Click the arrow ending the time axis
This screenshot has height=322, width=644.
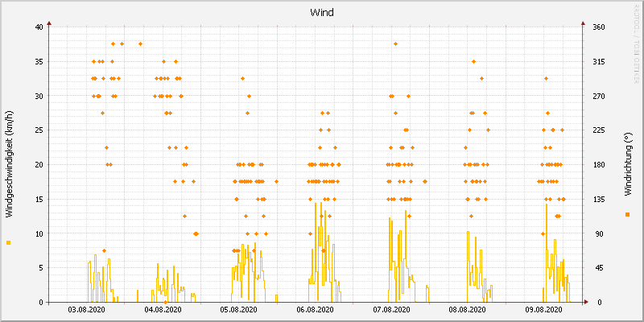click(586, 303)
